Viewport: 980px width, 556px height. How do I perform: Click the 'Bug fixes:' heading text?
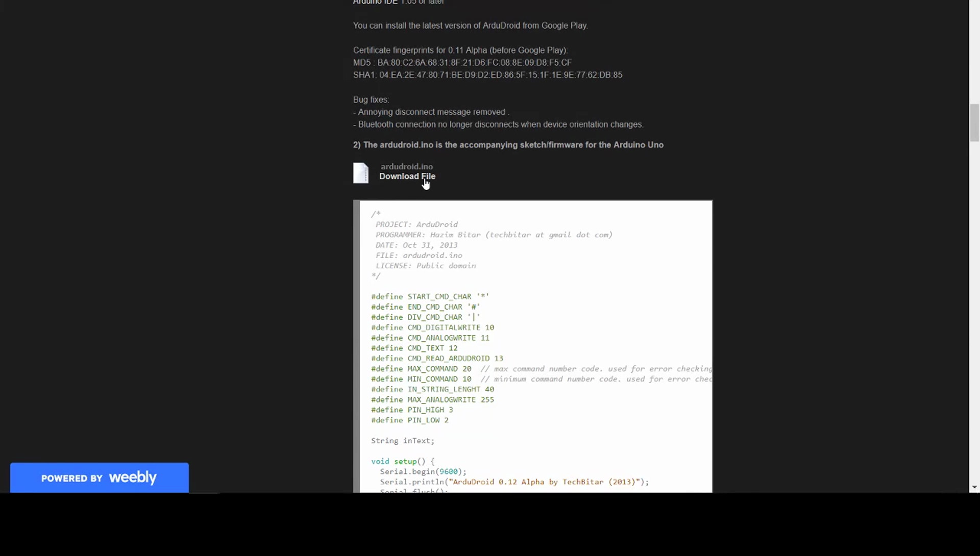pos(371,100)
